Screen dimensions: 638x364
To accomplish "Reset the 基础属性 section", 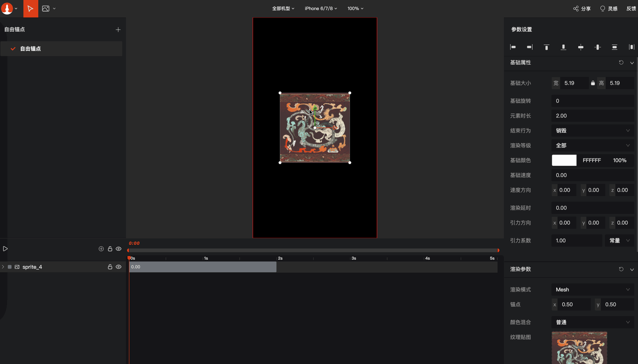I will 621,62.
